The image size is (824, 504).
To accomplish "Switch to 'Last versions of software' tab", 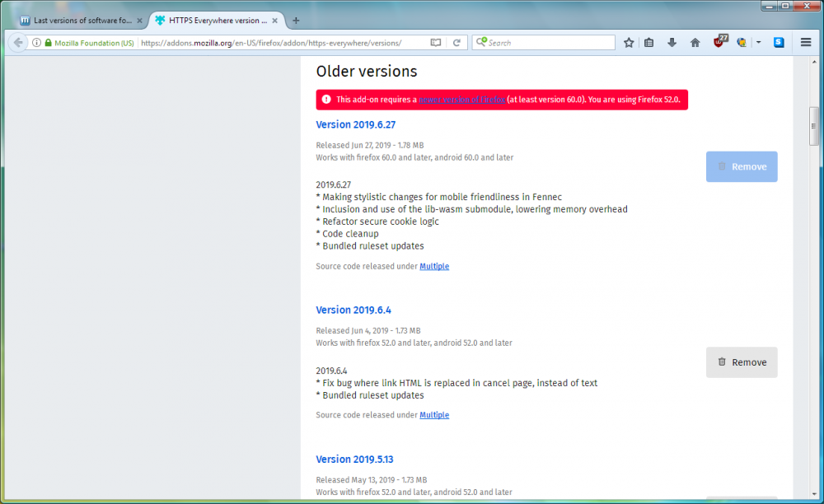I will (x=77, y=20).
